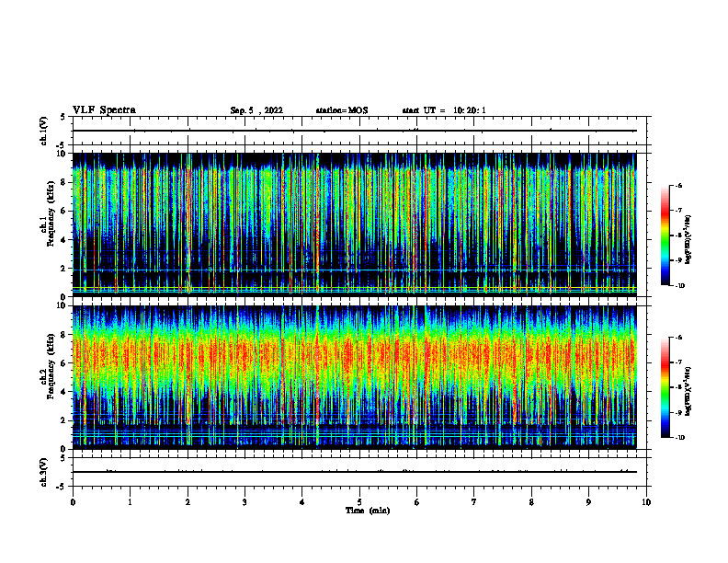Click the "2" time axis tick label
Viewport: 728px width, 563px height.
tap(188, 502)
